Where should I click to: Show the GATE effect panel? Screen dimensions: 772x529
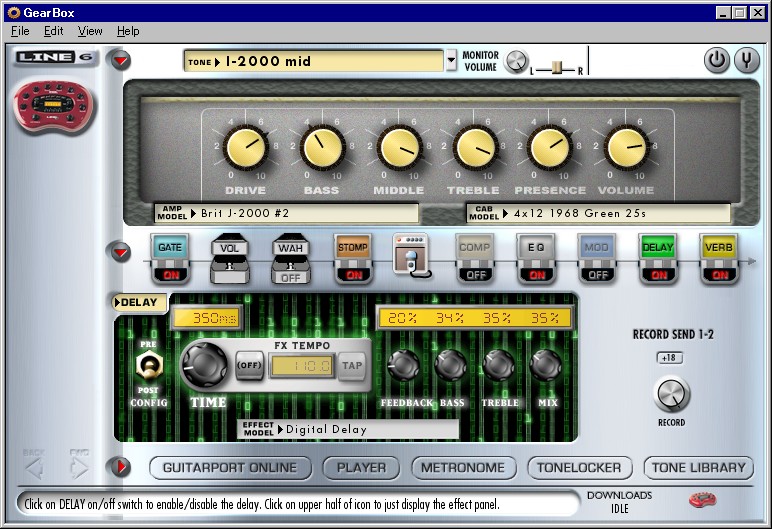[x=170, y=248]
